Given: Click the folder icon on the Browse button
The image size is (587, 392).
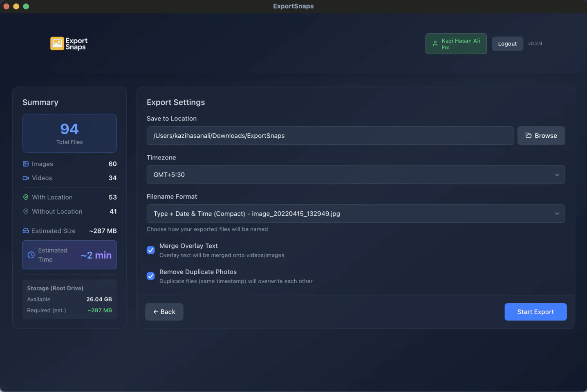Looking at the screenshot, I should [x=529, y=135].
